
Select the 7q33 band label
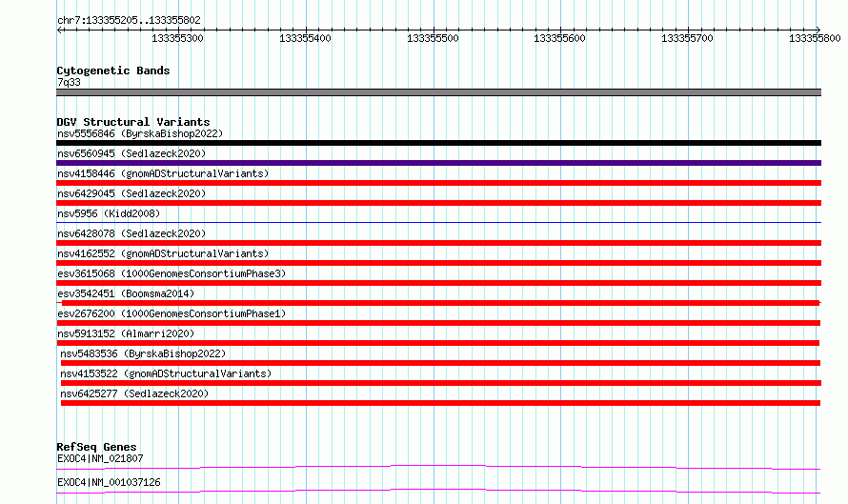pos(69,82)
